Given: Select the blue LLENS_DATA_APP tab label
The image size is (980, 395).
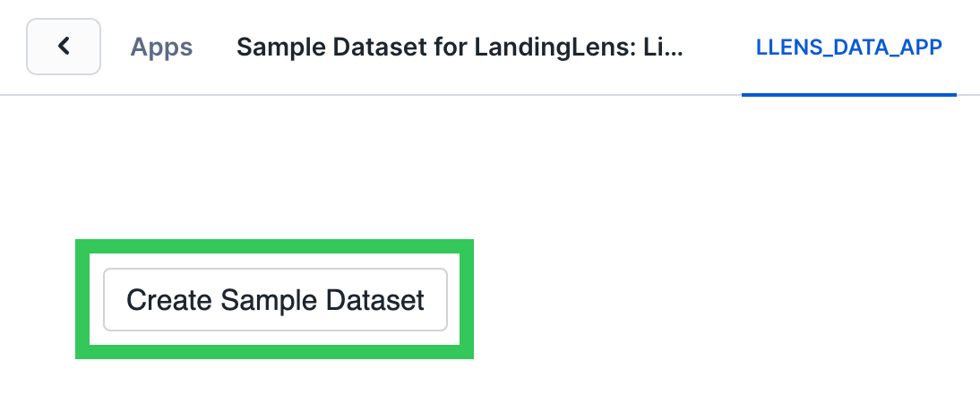Looking at the screenshot, I should [848, 47].
